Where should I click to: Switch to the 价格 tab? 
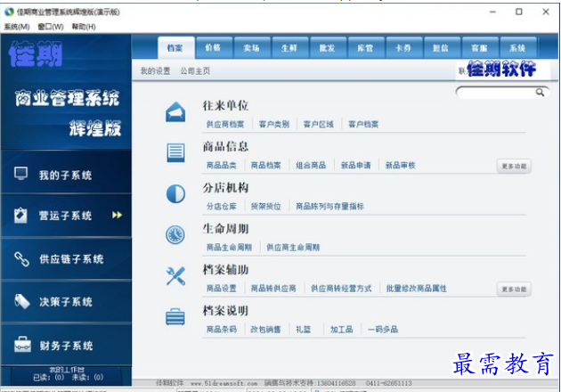click(213, 48)
